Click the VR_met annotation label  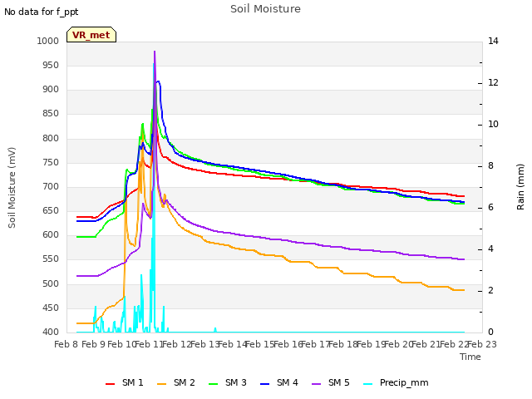click(x=91, y=35)
